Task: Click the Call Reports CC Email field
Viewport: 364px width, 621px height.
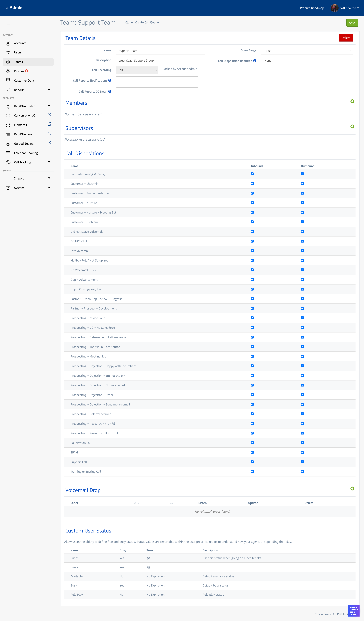Action: pyautogui.click(x=157, y=91)
